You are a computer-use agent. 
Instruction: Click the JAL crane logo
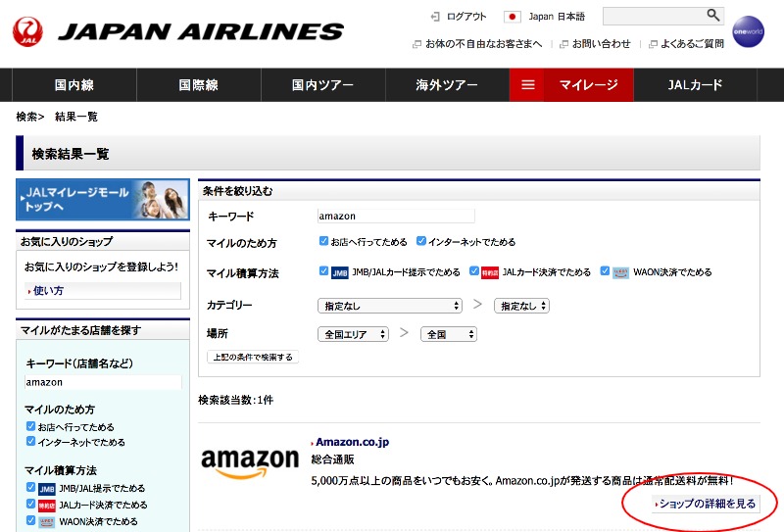pos(28,31)
